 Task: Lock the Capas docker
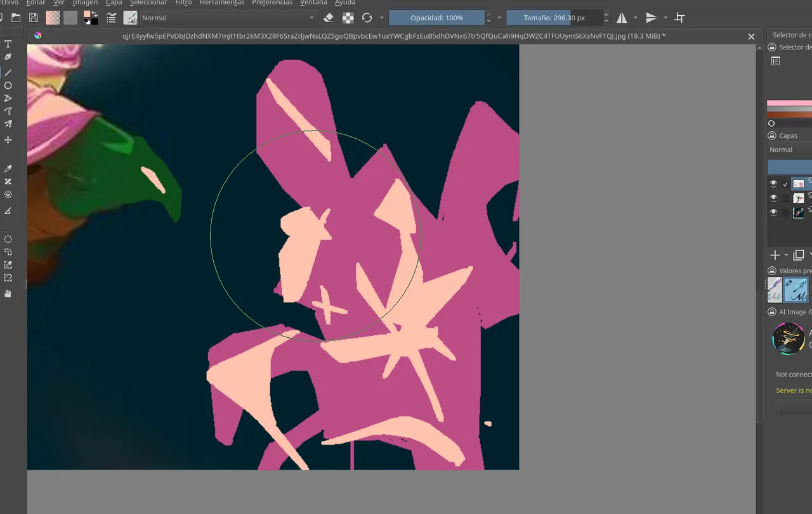(x=772, y=136)
